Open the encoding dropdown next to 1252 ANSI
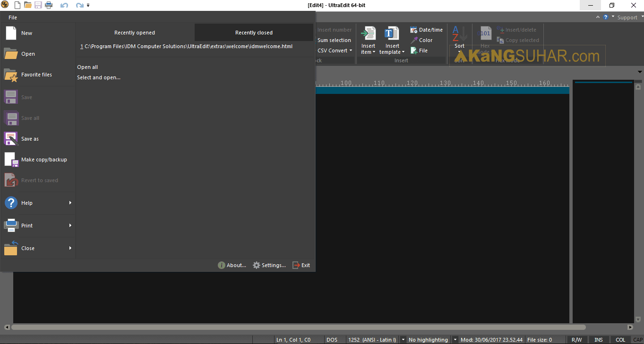This screenshot has height=344, width=644. tap(403, 340)
